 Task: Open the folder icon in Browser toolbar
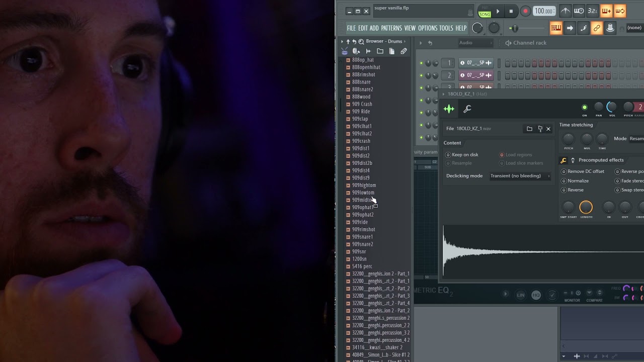(x=380, y=51)
